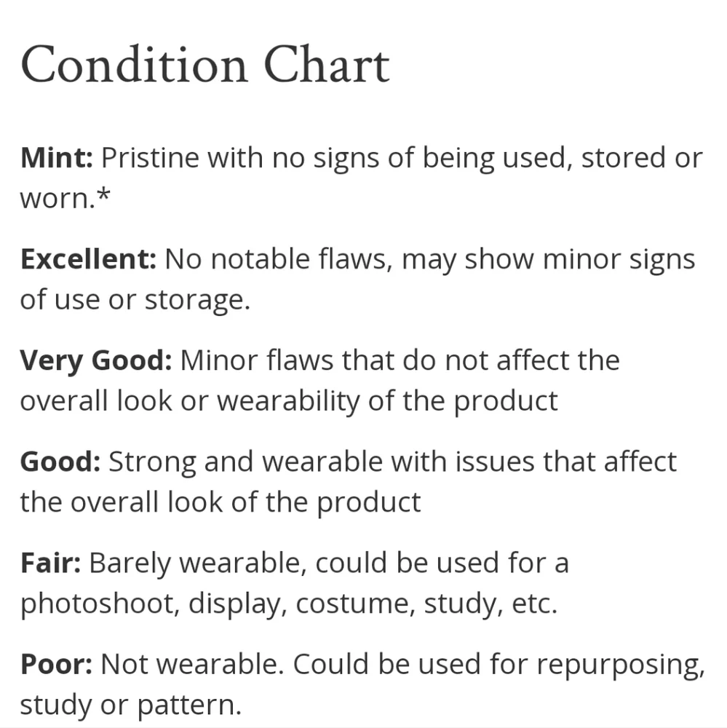Click the word photoshoot
Image resolution: width=727 pixels, height=728 pixels.
pyautogui.click(x=98, y=604)
